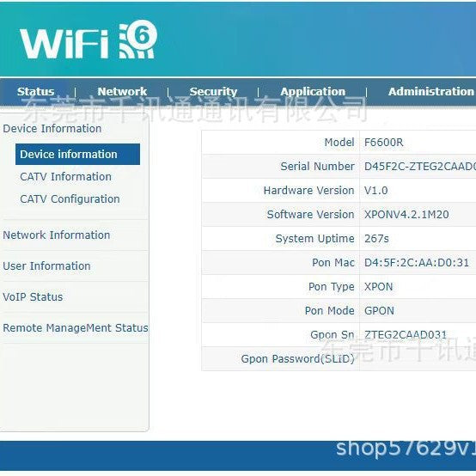Expand Remote ManageMent Status section
Screen dimensions: 476x476
click(x=76, y=328)
